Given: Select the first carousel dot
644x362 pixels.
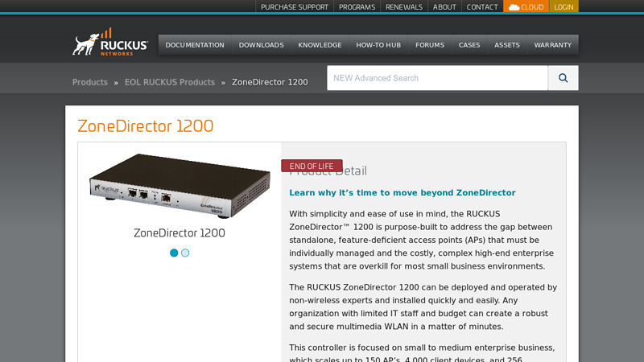Looking at the screenshot, I should pos(174,253).
